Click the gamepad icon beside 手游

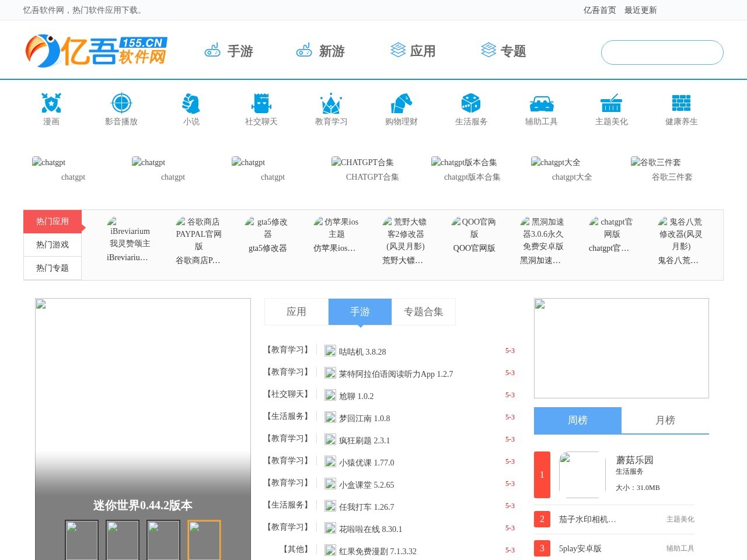212,50
